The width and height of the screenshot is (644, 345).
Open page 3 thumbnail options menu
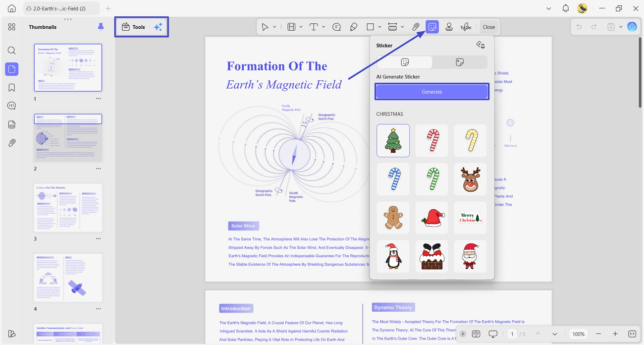pos(98,239)
